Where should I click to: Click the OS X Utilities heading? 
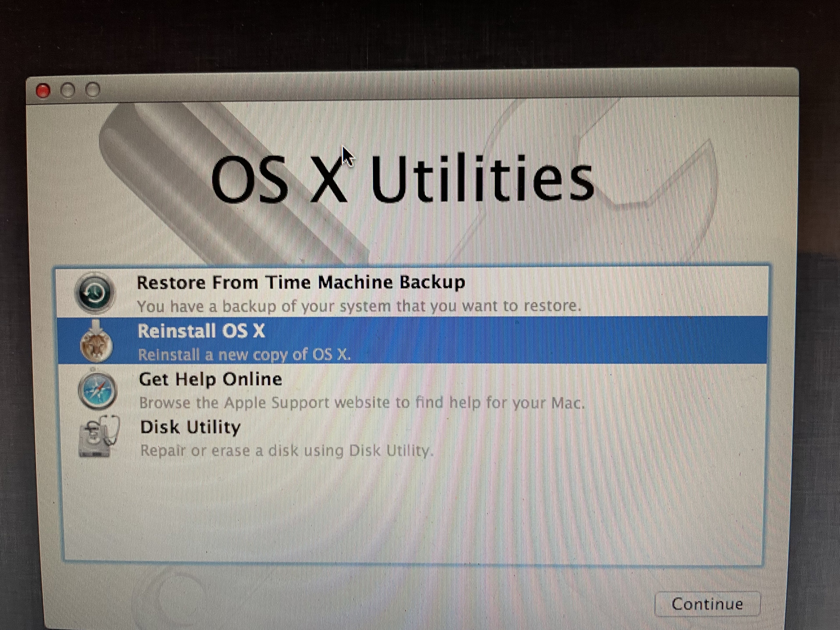tap(402, 178)
